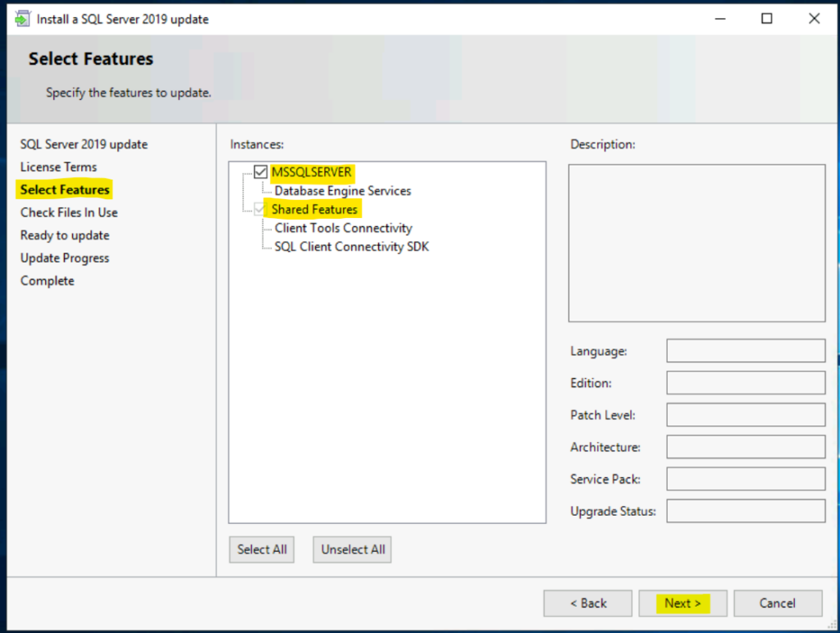
Task: Open the Complete step in sidebar
Action: tap(47, 280)
